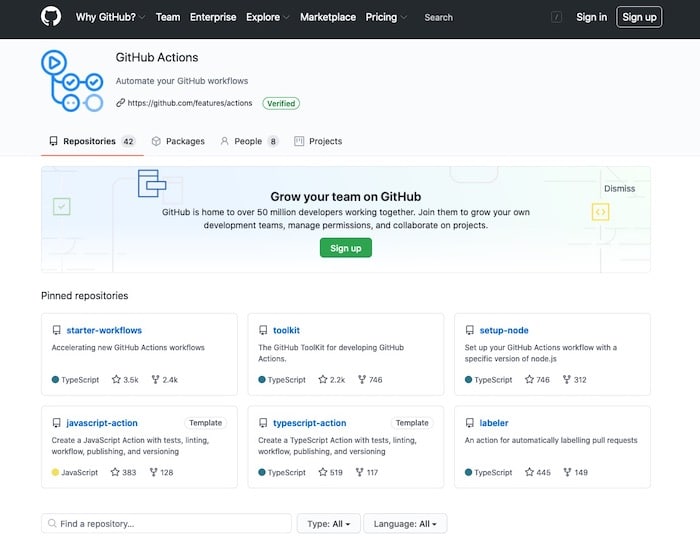Click Sign in in the header
This screenshot has height=540, width=700.
[x=591, y=17]
